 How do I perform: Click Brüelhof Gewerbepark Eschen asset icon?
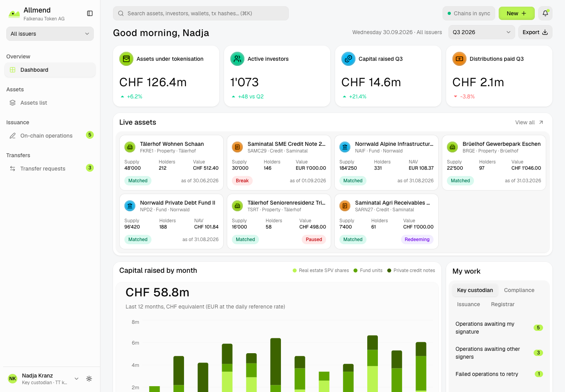(x=452, y=147)
